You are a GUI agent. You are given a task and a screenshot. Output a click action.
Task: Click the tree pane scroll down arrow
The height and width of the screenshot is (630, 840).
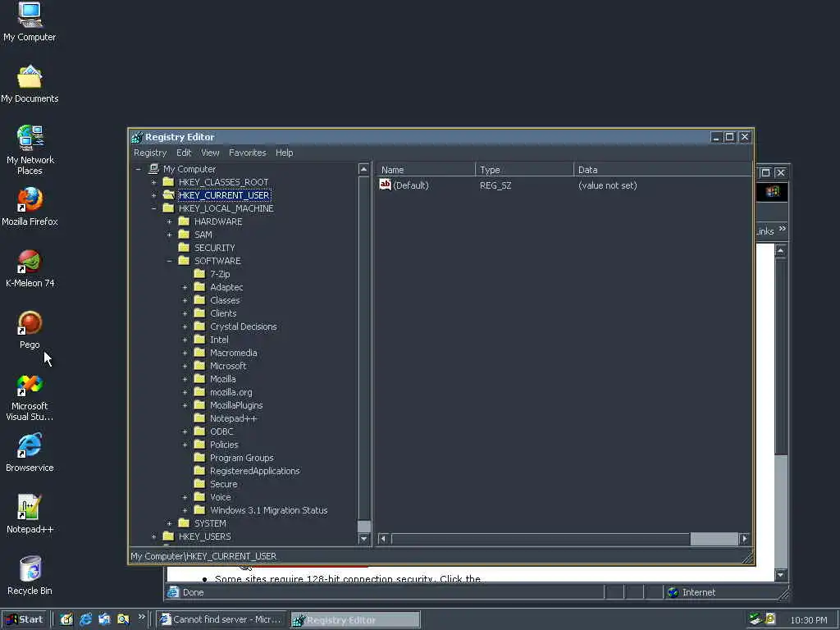tap(363, 539)
